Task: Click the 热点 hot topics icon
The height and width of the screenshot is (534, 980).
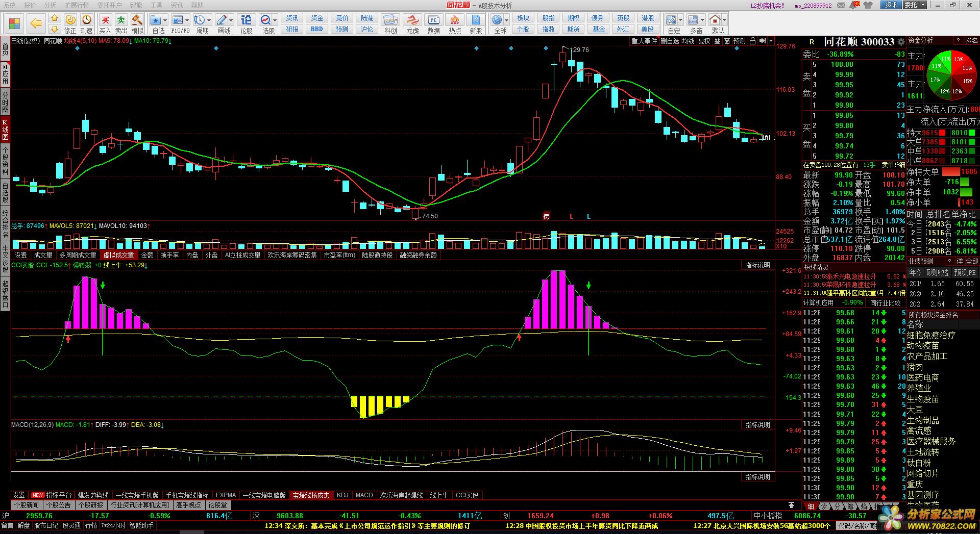Action: (x=455, y=20)
